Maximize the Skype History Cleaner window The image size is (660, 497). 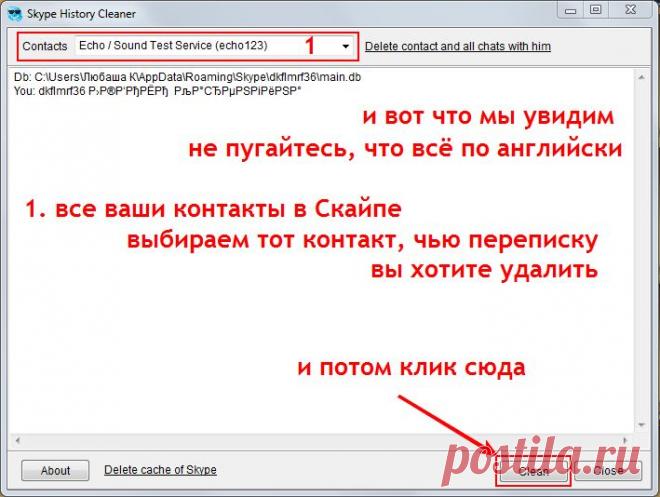click(595, 10)
